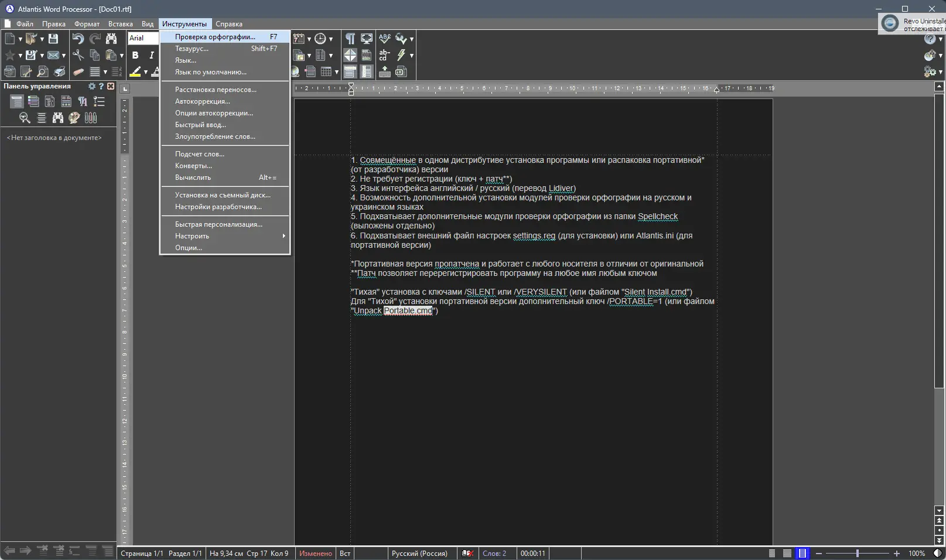Click the ABC spell check icon

tap(384, 39)
